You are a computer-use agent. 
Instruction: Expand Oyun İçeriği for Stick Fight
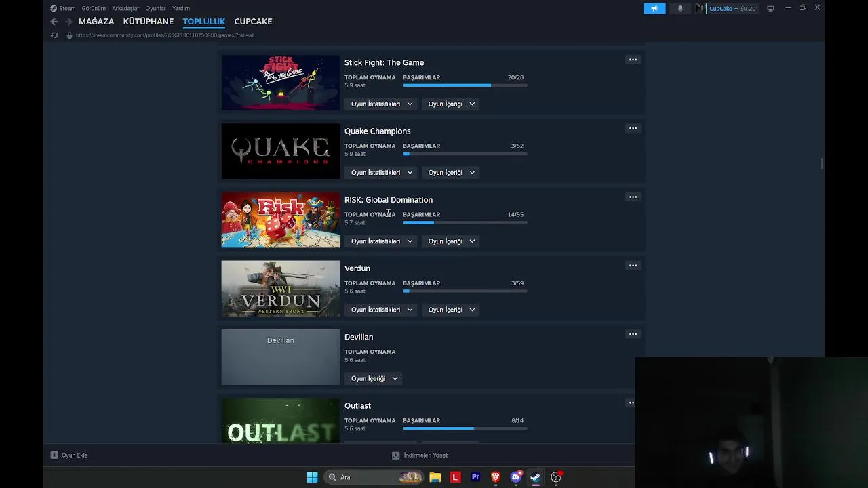(x=452, y=104)
